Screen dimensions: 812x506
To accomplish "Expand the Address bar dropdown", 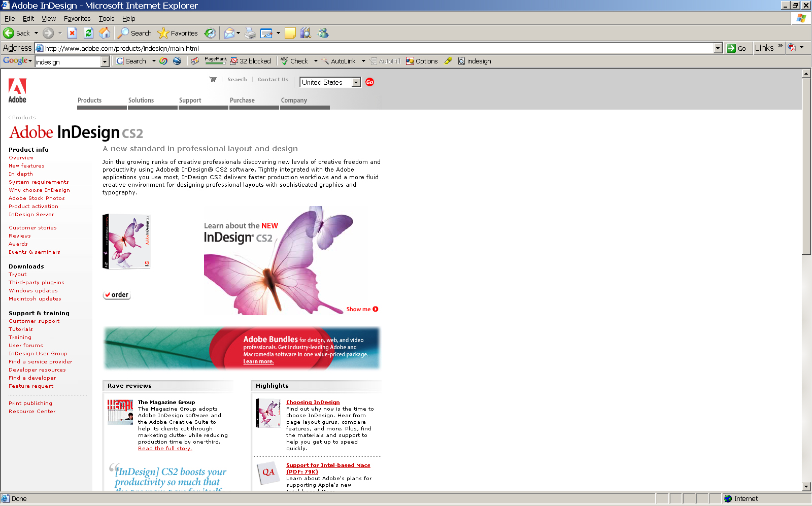I will [x=718, y=48].
